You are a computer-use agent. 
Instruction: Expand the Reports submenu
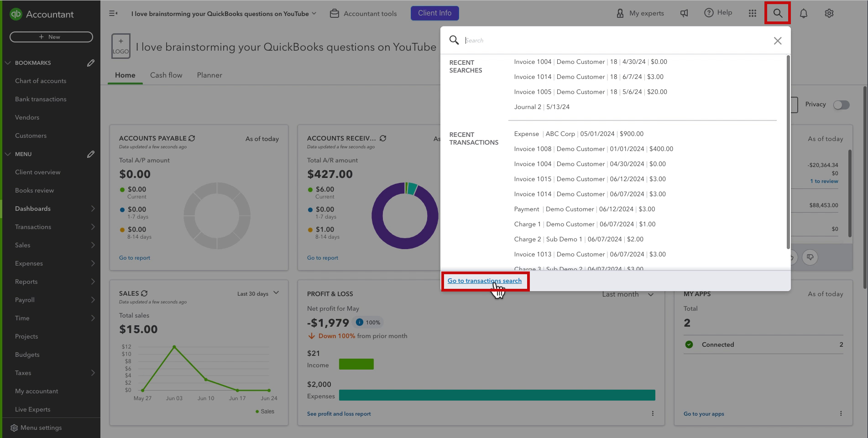click(93, 282)
